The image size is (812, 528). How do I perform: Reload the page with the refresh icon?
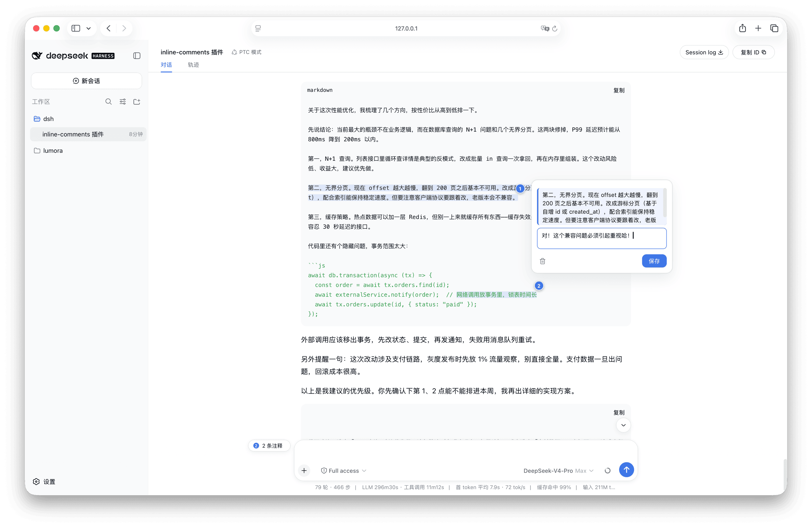coord(555,28)
